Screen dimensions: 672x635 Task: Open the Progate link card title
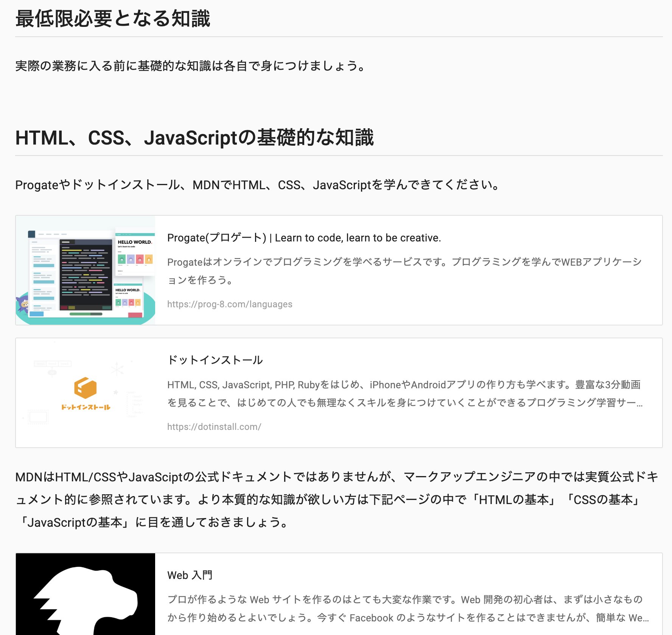click(x=304, y=238)
